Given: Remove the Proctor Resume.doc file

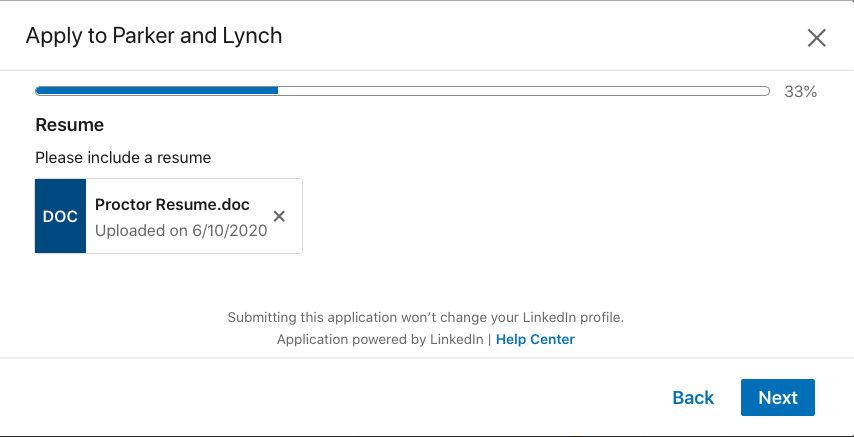Looking at the screenshot, I should pos(279,216).
